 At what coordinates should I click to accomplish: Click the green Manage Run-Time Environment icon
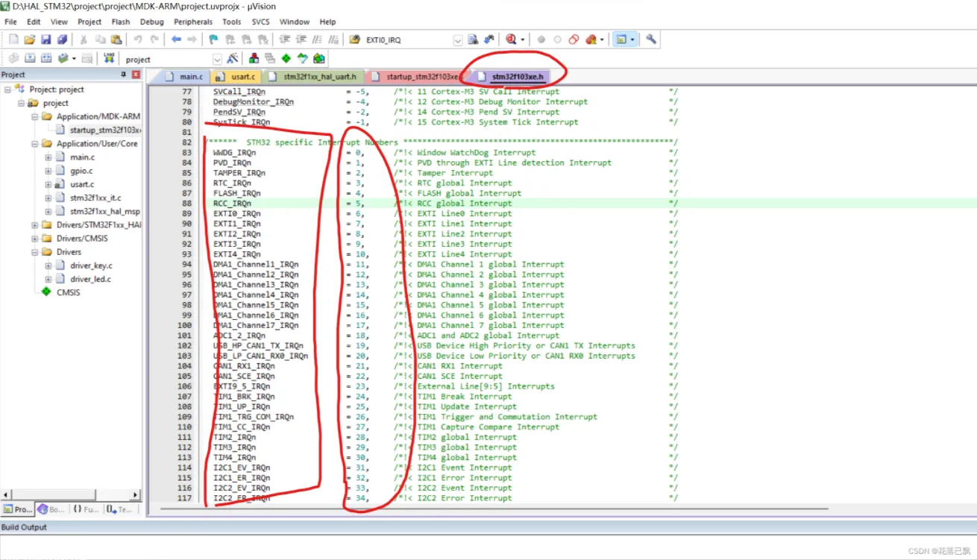tap(286, 58)
